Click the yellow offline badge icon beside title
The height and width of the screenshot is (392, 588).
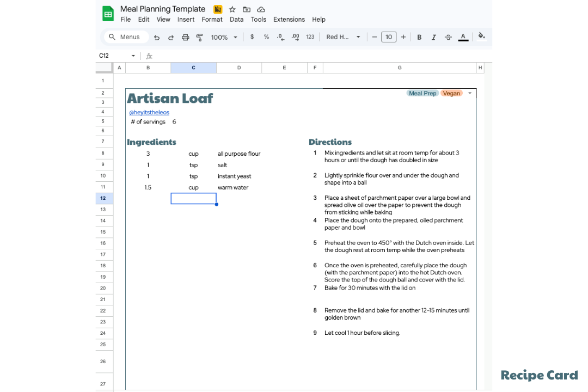point(217,9)
